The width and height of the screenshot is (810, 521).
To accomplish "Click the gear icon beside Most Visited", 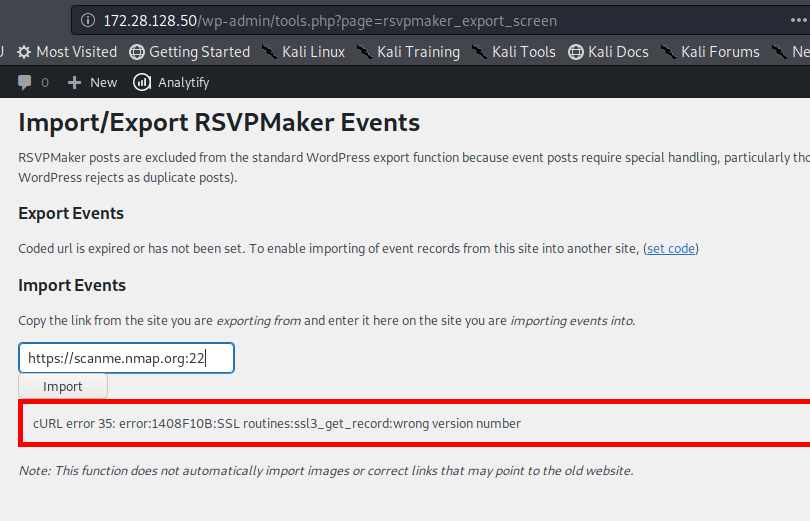I will pyautogui.click(x=24, y=52).
